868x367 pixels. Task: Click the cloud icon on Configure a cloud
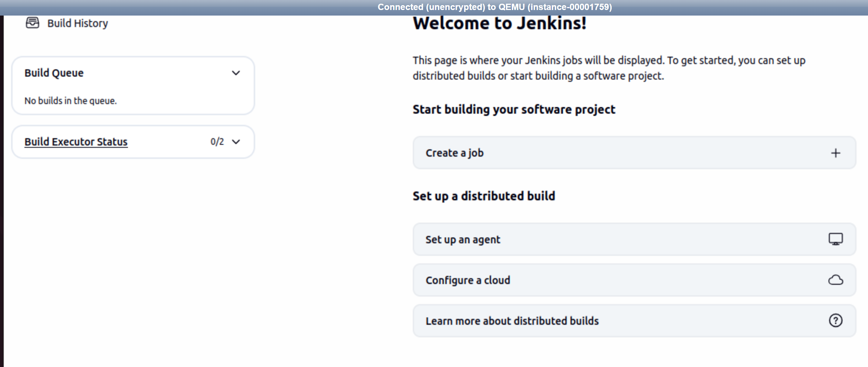[835, 280]
